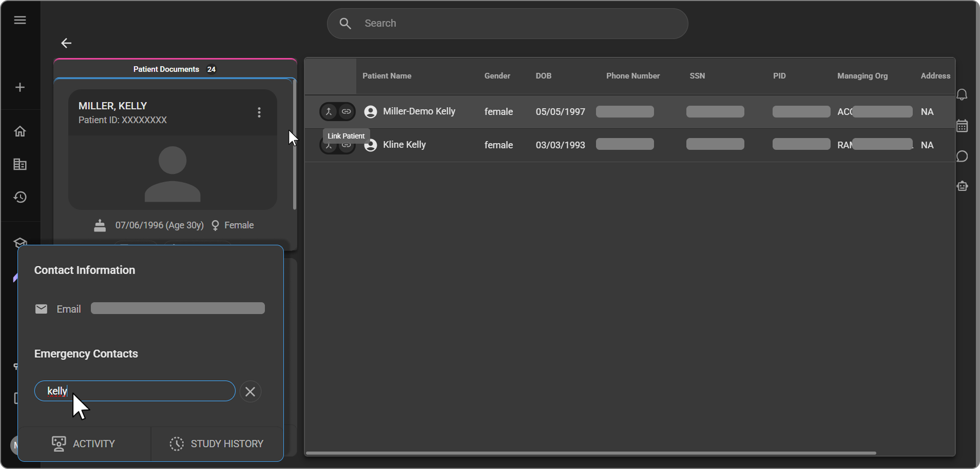Click the MILLER, KELLY patient name
The height and width of the screenshot is (469, 980).
(x=112, y=106)
